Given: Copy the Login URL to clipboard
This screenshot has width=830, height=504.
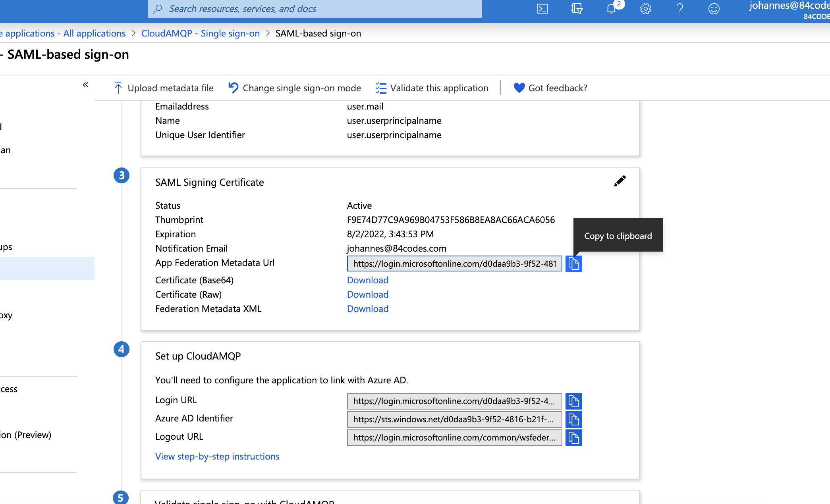Looking at the screenshot, I should (574, 401).
